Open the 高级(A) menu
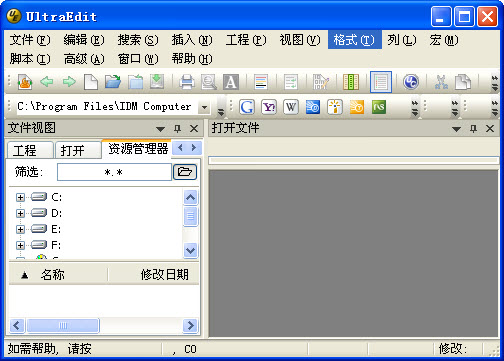The width and height of the screenshot is (504, 361). click(84, 59)
